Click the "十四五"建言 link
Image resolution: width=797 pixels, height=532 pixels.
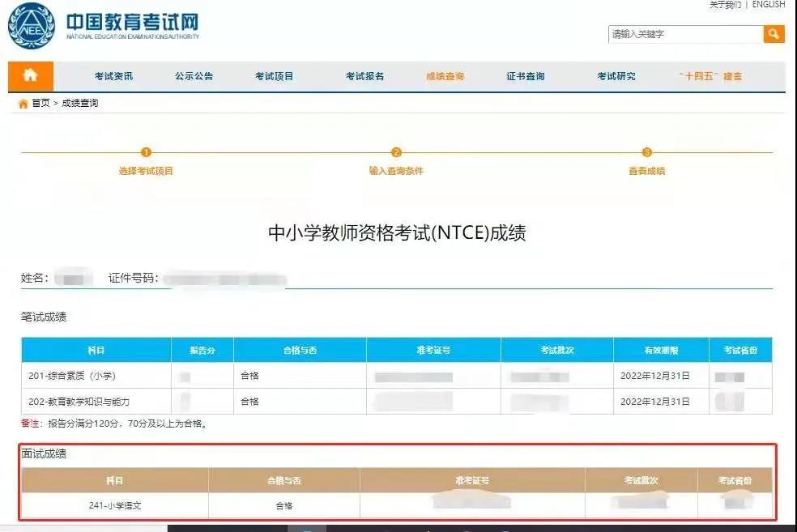710,77
